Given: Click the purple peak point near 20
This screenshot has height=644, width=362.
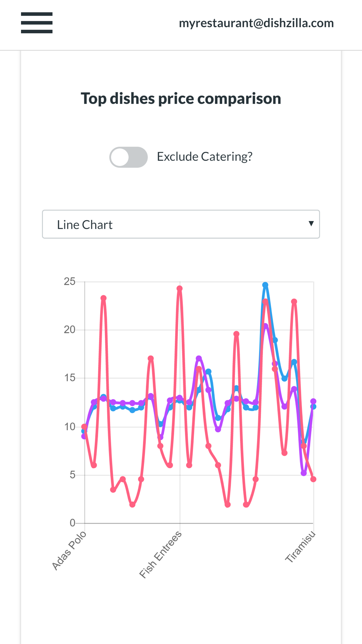Looking at the screenshot, I should point(266,326).
